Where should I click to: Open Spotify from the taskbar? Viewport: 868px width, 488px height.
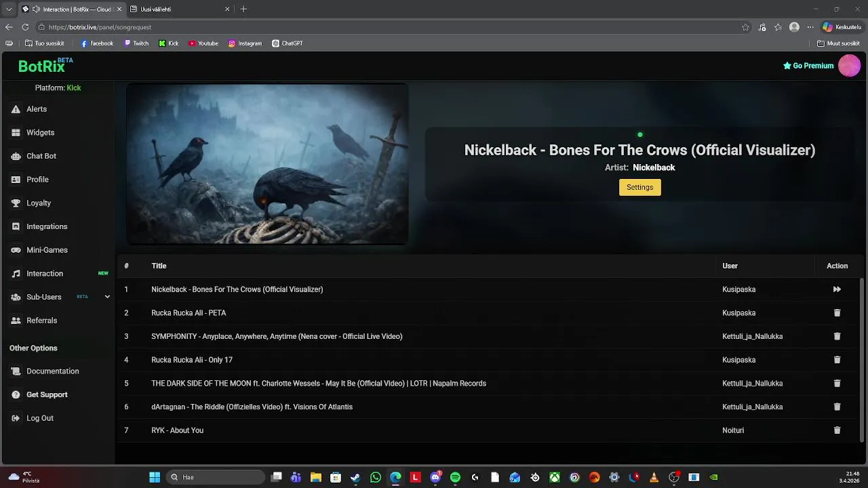click(455, 477)
